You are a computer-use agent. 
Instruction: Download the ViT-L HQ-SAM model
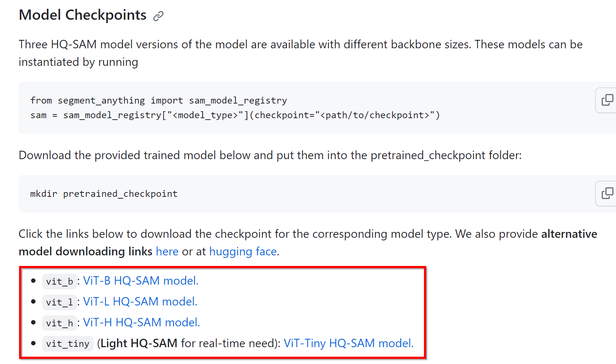coord(140,301)
